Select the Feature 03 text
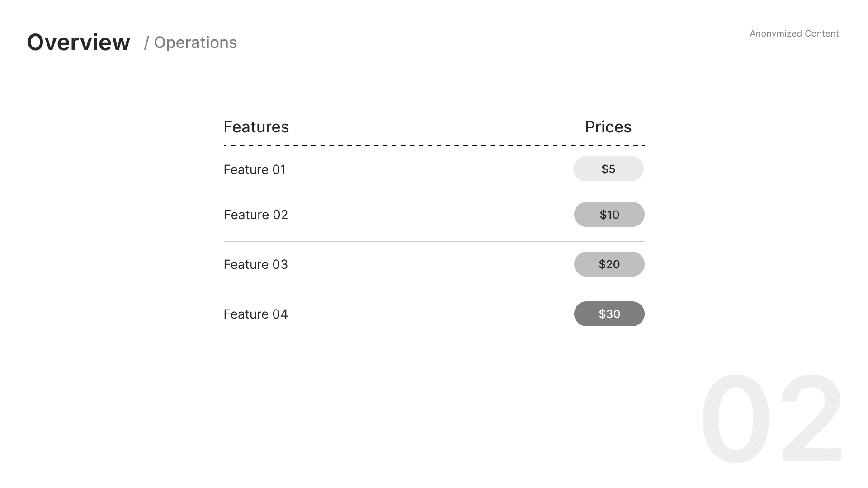The image size is (868, 488). [x=256, y=264]
